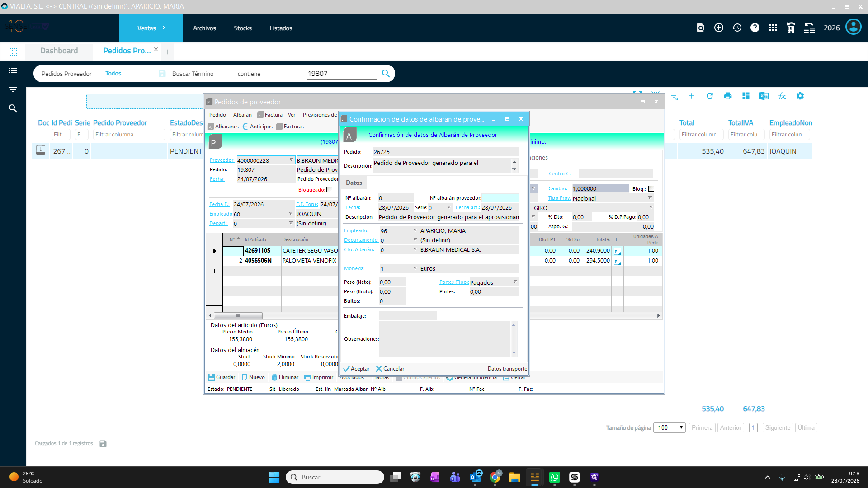Expand the Moneda dropdown
The image size is (868, 488).
tap(415, 268)
